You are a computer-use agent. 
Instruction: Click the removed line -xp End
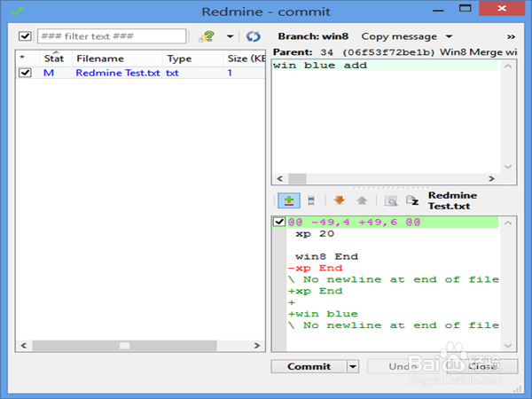315,268
